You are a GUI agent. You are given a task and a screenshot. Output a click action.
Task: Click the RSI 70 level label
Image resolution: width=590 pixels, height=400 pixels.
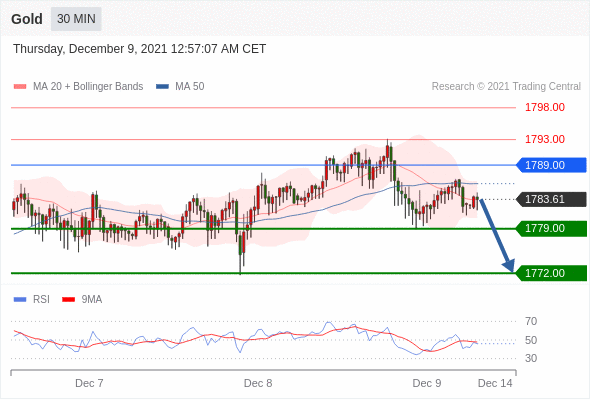[x=531, y=321]
